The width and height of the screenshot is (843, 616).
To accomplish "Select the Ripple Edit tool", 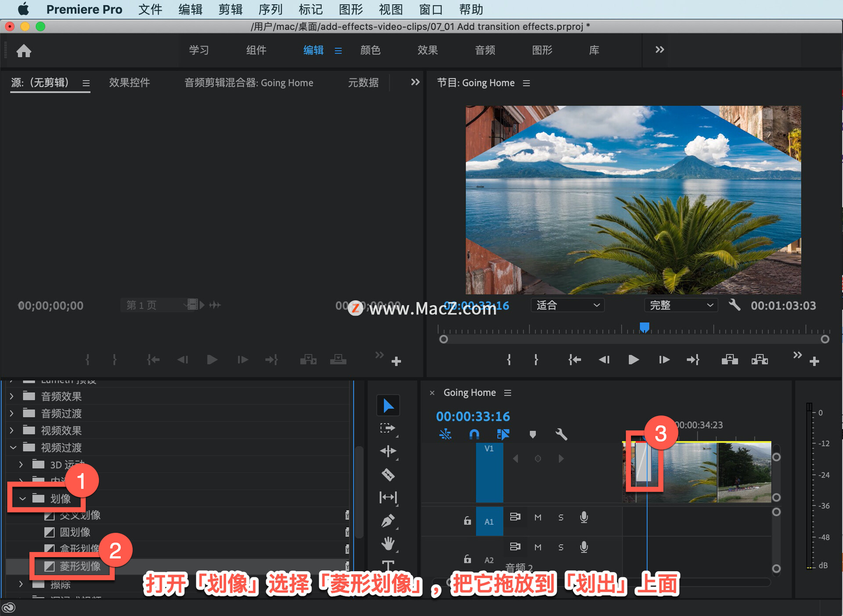I will pos(388,451).
